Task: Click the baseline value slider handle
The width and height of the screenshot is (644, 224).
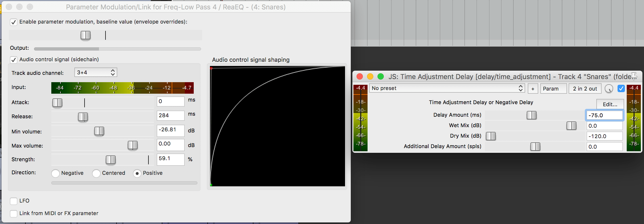Action: [86, 35]
